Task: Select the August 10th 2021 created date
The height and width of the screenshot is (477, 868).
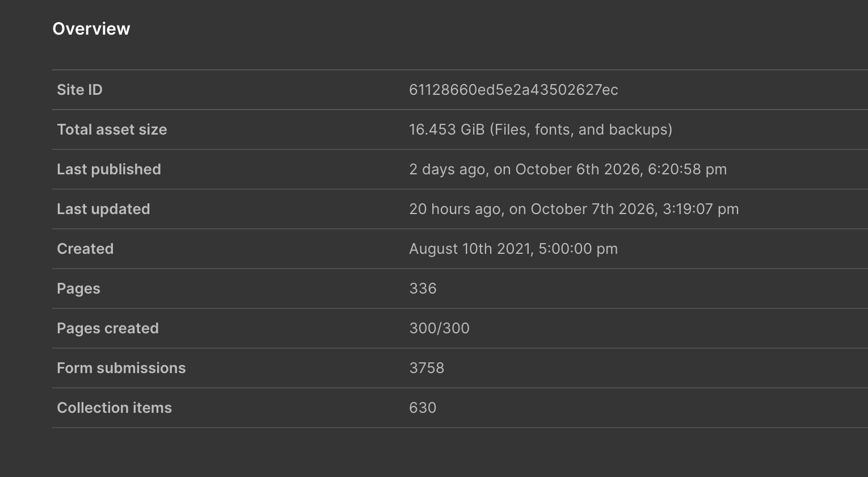Action: pyautogui.click(x=513, y=249)
